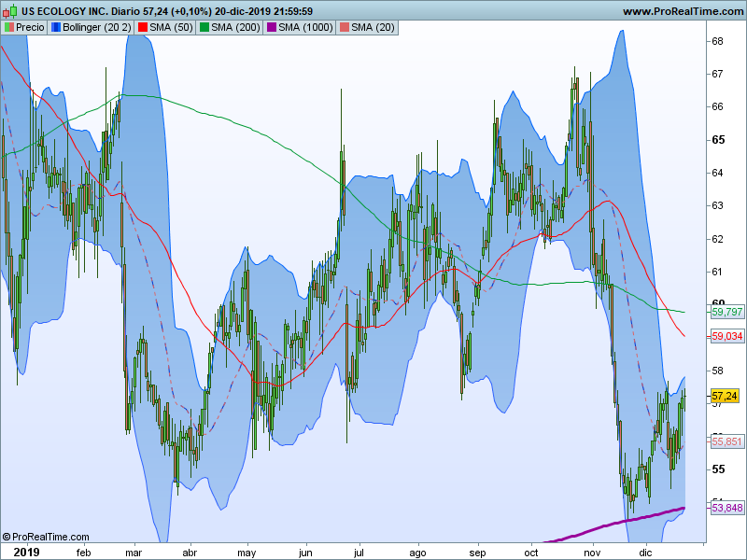
Task: Click the 68 value on the price axis
Action: (717, 41)
